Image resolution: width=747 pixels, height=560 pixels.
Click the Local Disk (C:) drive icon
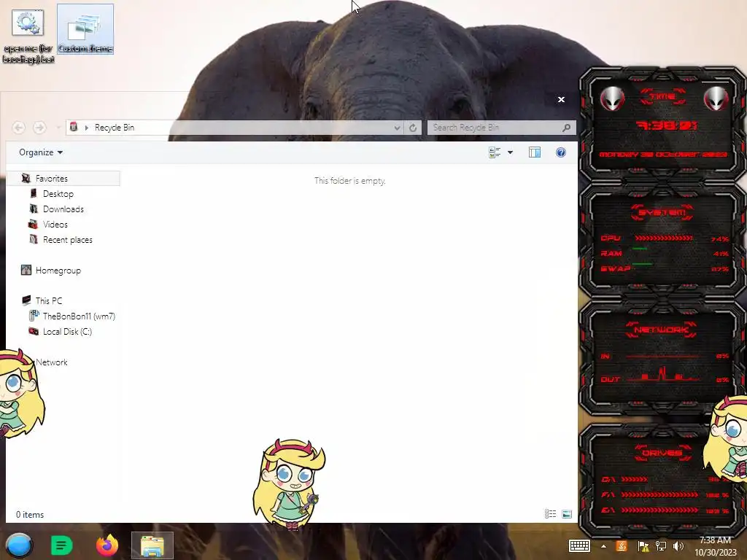coord(34,331)
